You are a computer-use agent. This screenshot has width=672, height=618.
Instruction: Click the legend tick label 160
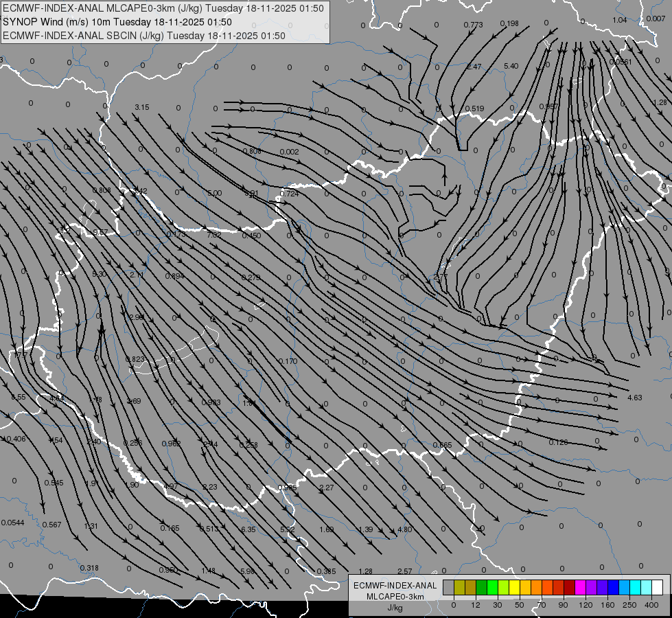click(607, 605)
